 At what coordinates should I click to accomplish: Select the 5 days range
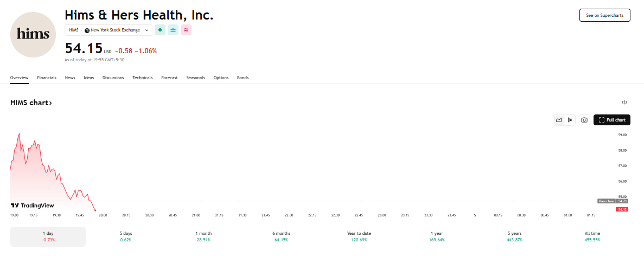click(x=126, y=236)
